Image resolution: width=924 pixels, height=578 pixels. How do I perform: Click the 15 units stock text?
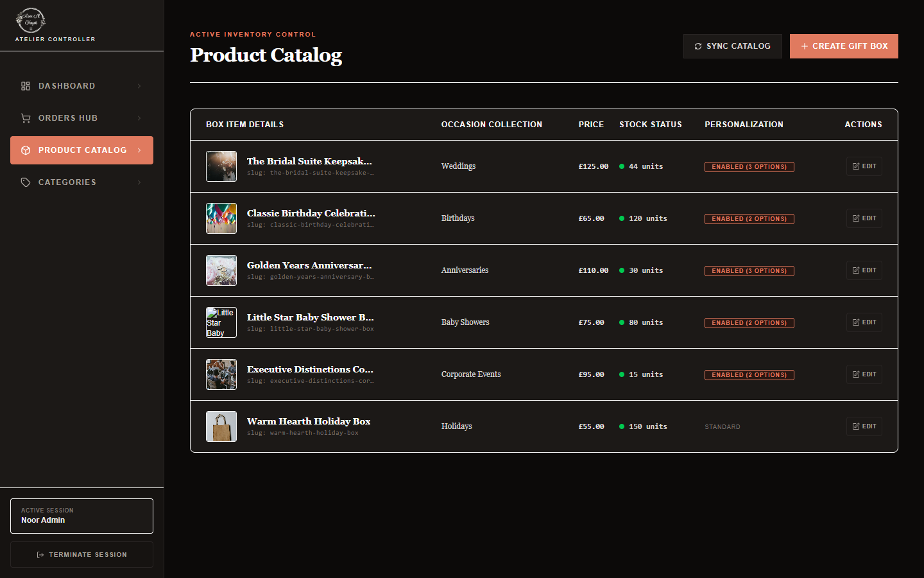pos(646,374)
